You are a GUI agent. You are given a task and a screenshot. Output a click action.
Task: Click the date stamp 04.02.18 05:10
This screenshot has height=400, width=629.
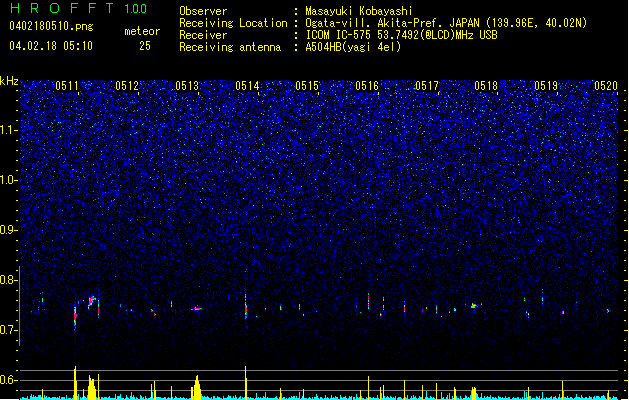click(51, 46)
